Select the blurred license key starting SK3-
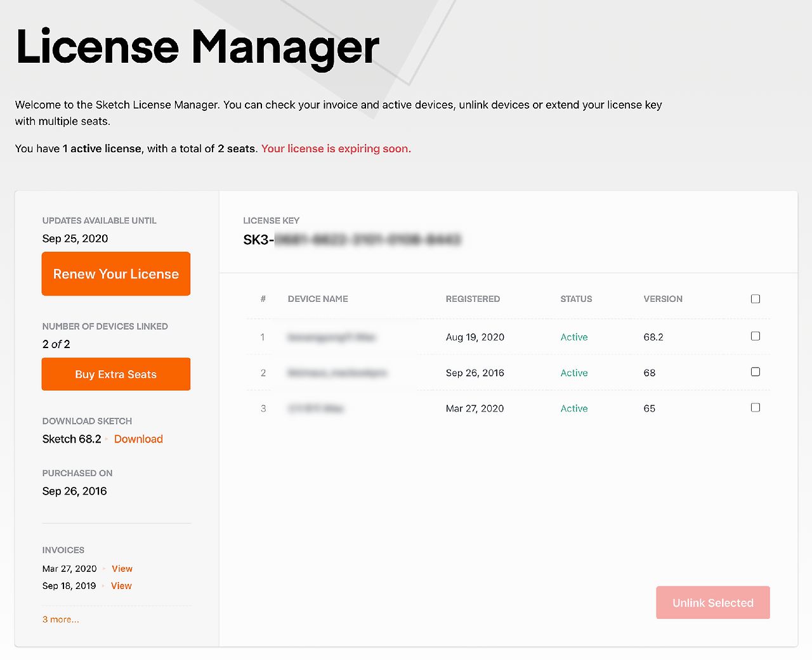This screenshot has width=812, height=660. [352, 240]
